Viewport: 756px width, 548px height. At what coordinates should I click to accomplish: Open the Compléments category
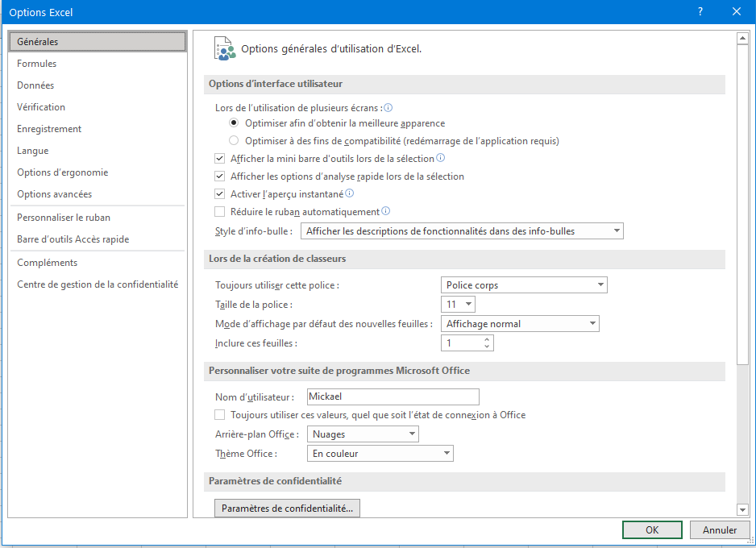[98, 262]
